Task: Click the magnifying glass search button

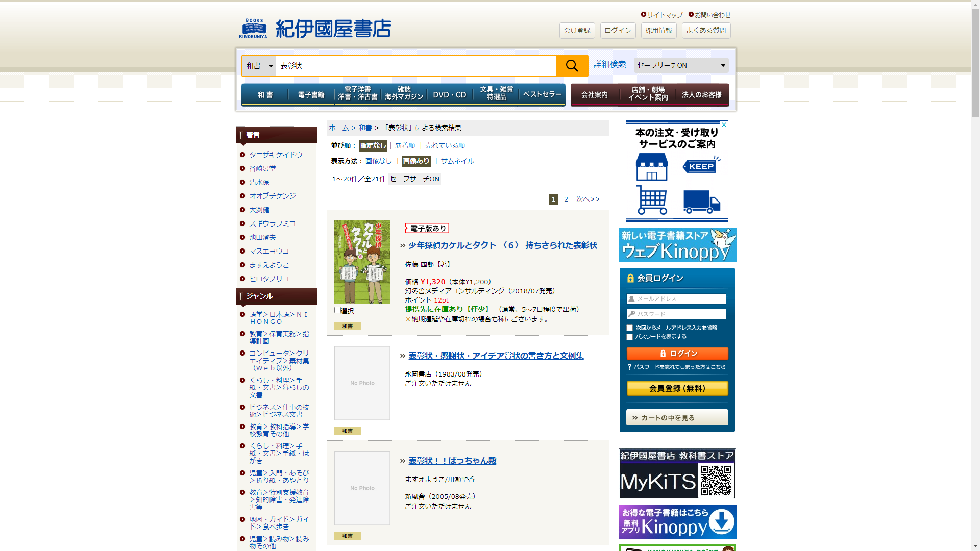Action: [x=572, y=66]
